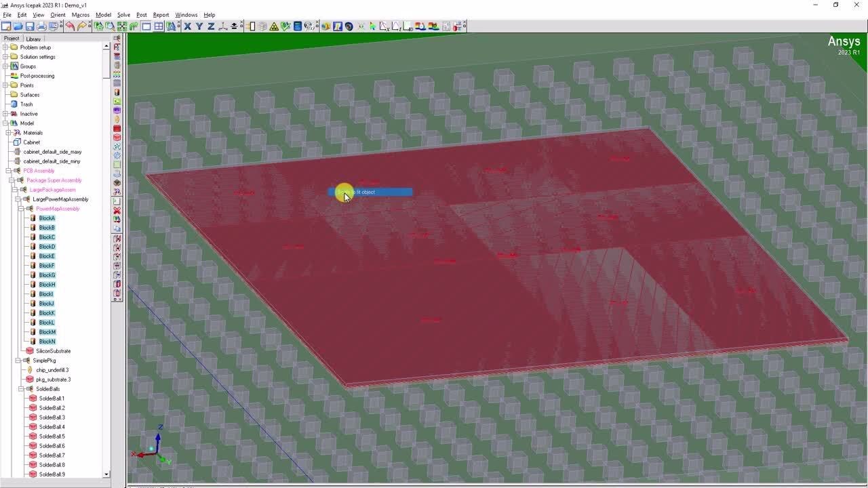Collapse the Model tree node
This screenshot has height=488, width=868.
click(x=5, y=123)
